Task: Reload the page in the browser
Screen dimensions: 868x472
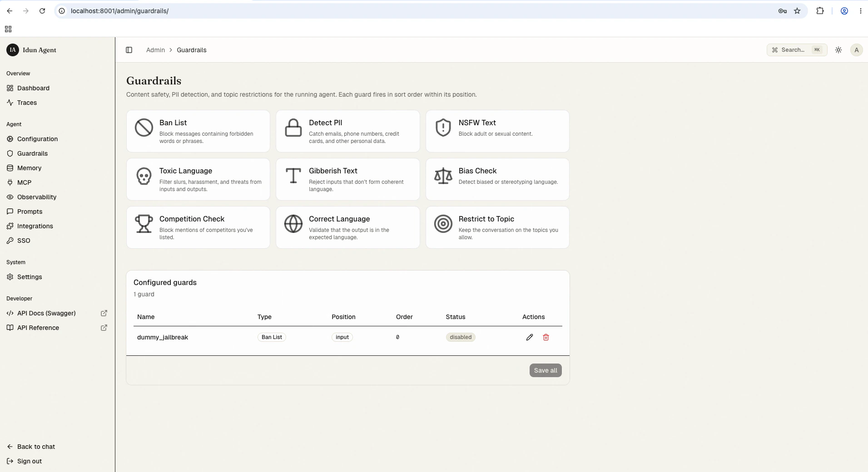Action: [x=42, y=11]
